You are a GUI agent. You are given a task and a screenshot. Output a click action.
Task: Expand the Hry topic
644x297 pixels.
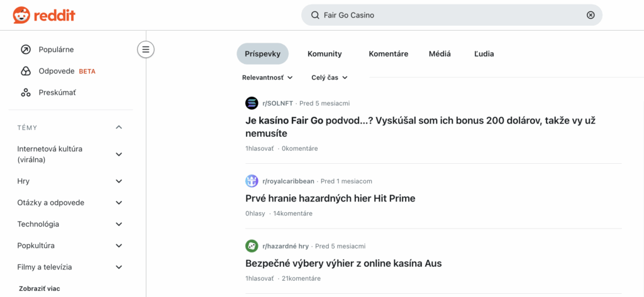(x=119, y=181)
